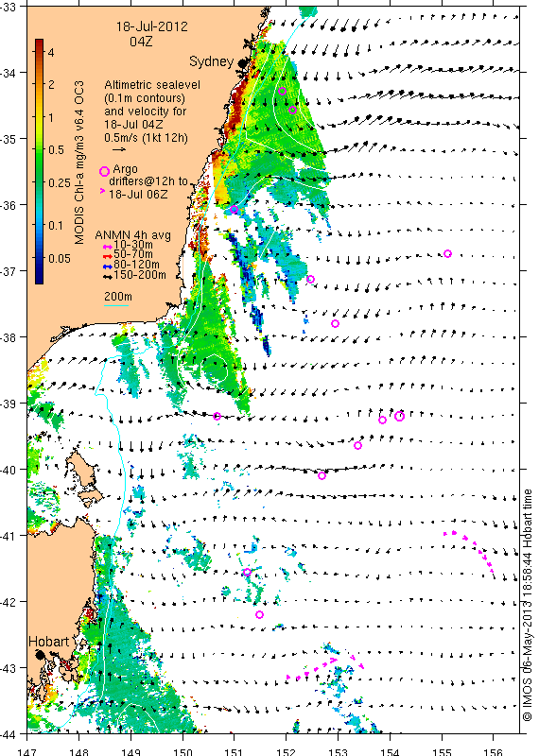Image resolution: width=539 pixels, height=756 pixels.
Task: Click the cyan line under 200m label
Action: pyautogui.click(x=116, y=305)
